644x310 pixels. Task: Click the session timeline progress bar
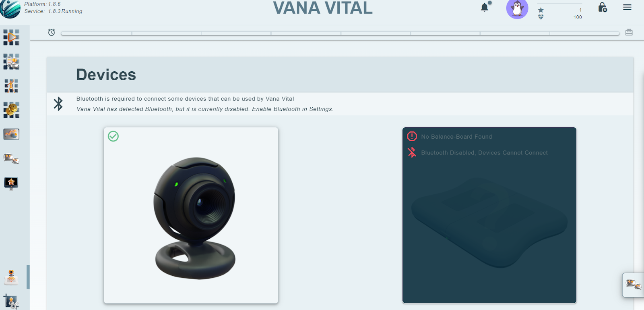coord(340,33)
